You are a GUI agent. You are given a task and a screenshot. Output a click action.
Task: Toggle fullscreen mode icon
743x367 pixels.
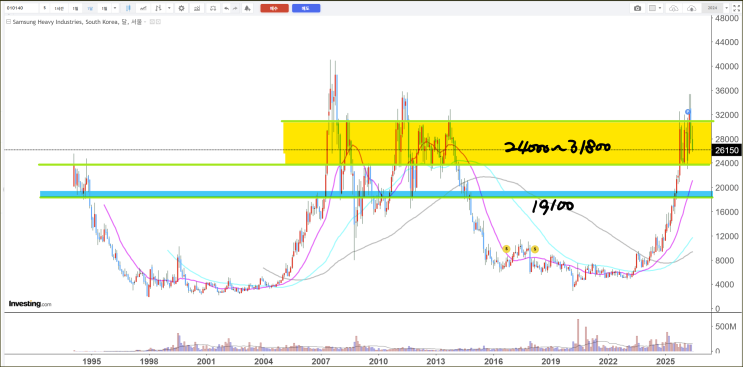[x=736, y=8]
